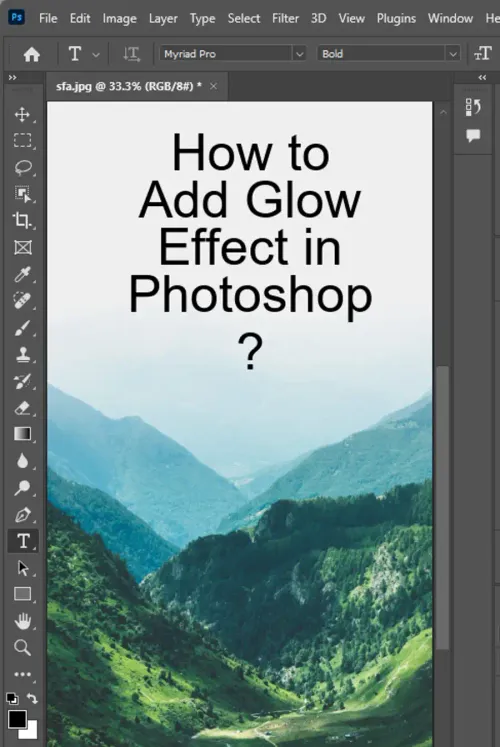Open the Myriad Pro font family dropdown
Image resolution: width=500 pixels, height=747 pixels.
(x=300, y=54)
